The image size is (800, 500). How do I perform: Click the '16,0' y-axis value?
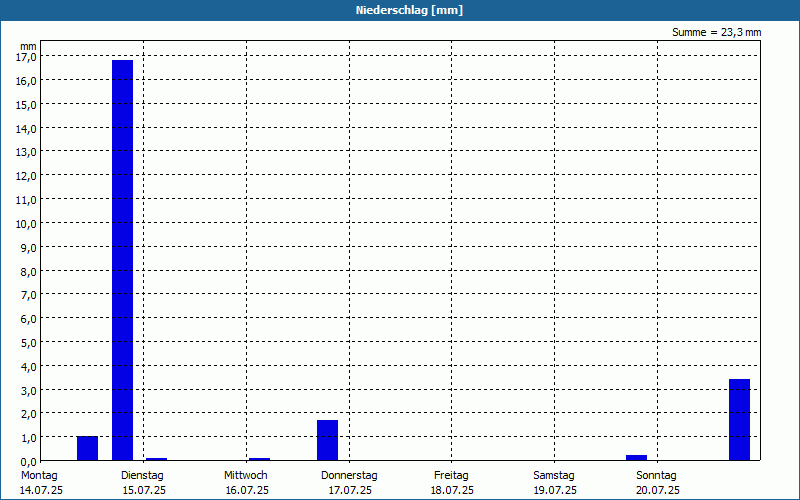click(x=26, y=81)
